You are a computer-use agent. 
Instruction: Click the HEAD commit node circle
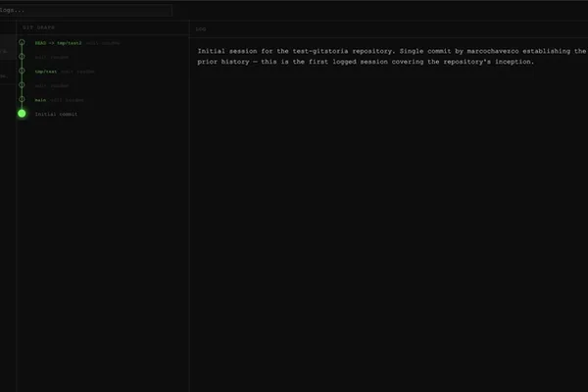click(22, 42)
